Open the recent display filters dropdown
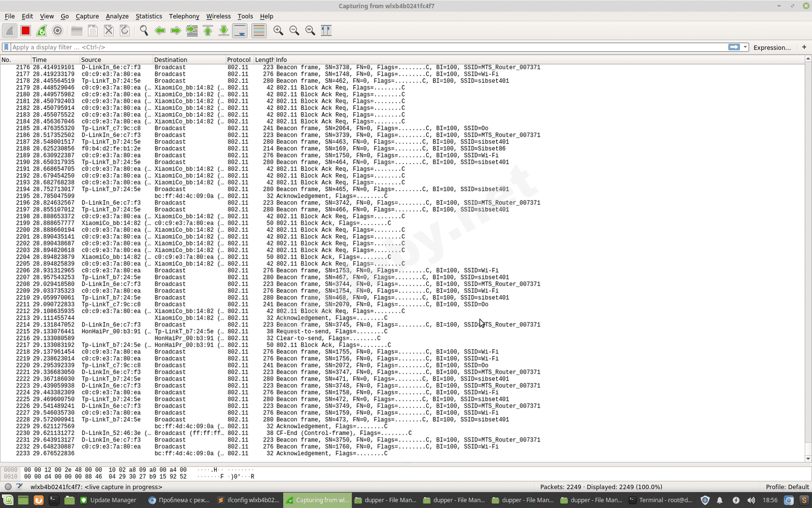Image resolution: width=812 pixels, height=508 pixels. tap(745, 47)
